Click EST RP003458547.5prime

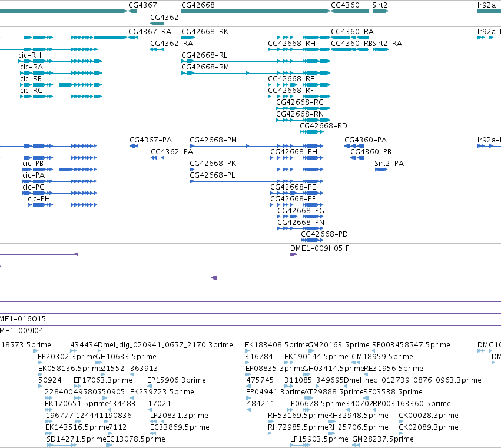click(411, 345)
